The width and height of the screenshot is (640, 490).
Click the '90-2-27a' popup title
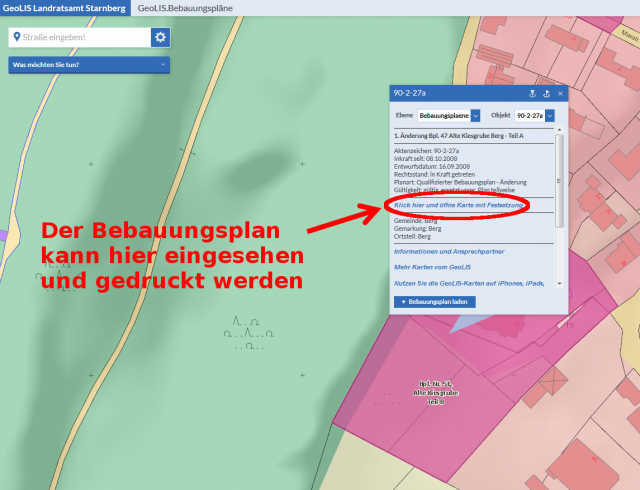tap(409, 93)
